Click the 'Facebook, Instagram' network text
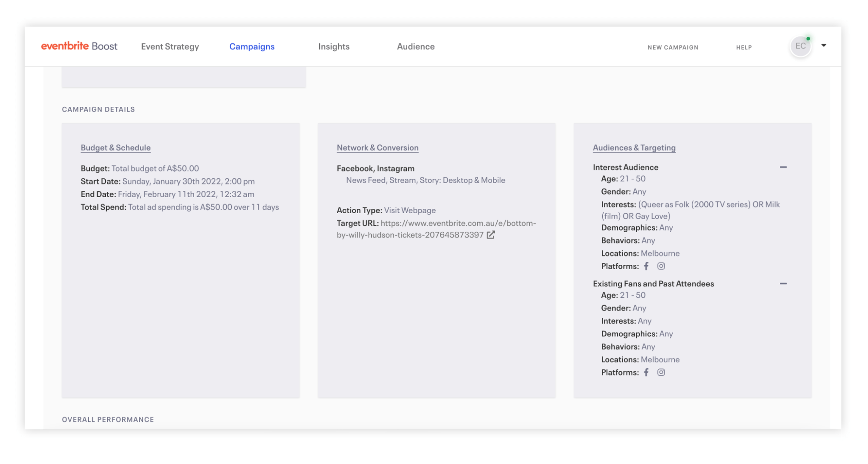 click(x=376, y=168)
